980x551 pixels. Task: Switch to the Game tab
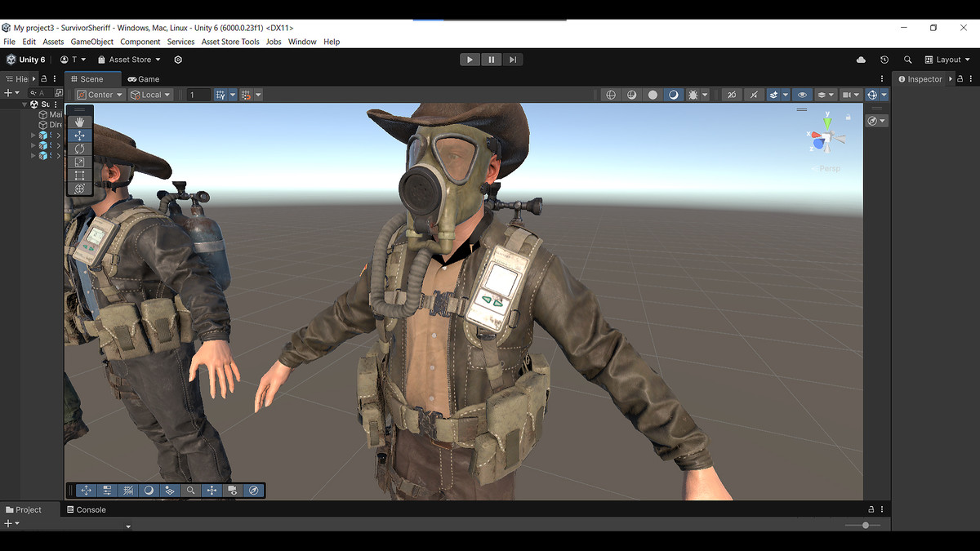[144, 79]
